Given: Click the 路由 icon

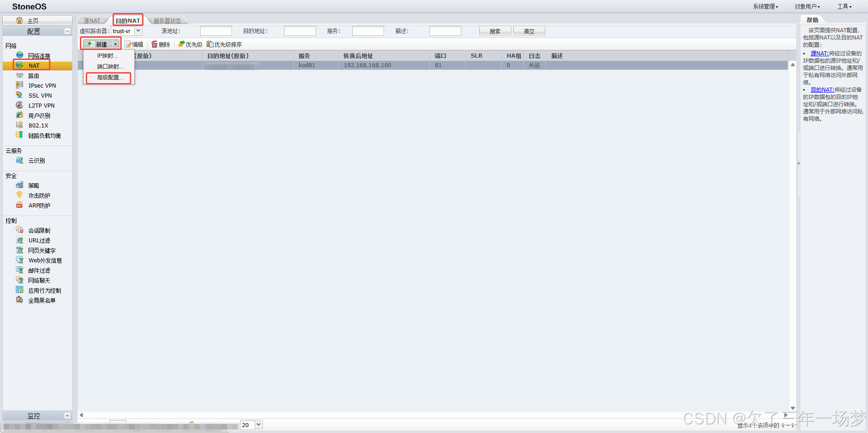Looking at the screenshot, I should pos(20,75).
